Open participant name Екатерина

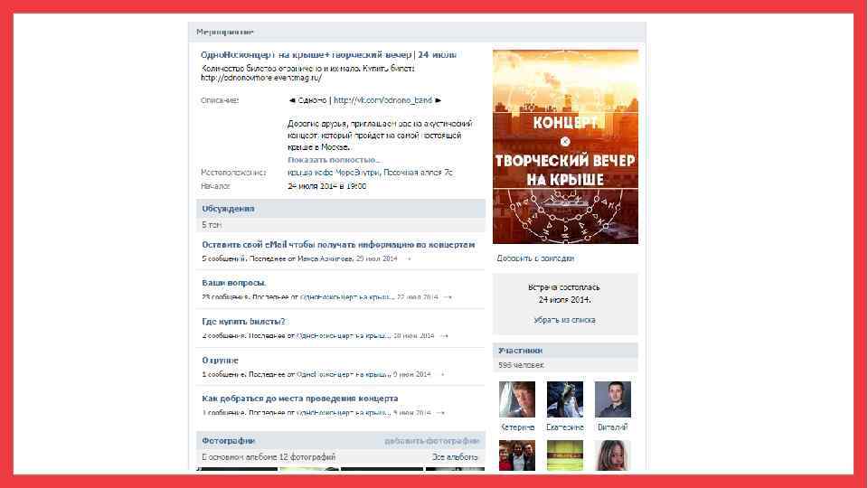[564, 427]
